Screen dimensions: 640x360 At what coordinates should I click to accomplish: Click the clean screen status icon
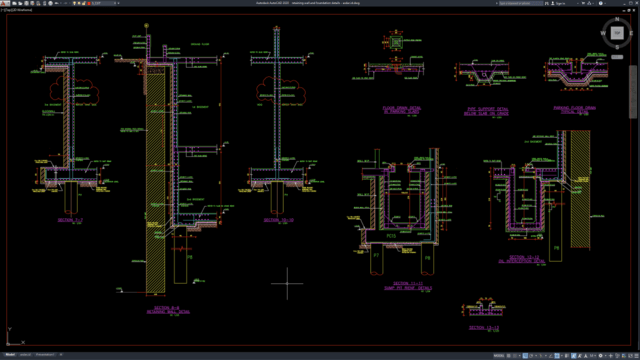coord(630,356)
